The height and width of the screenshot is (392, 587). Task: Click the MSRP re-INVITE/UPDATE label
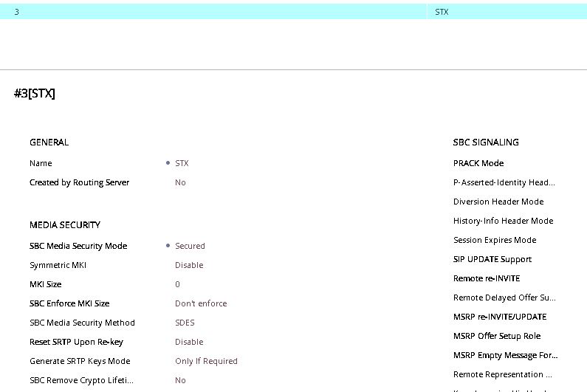[500, 317]
